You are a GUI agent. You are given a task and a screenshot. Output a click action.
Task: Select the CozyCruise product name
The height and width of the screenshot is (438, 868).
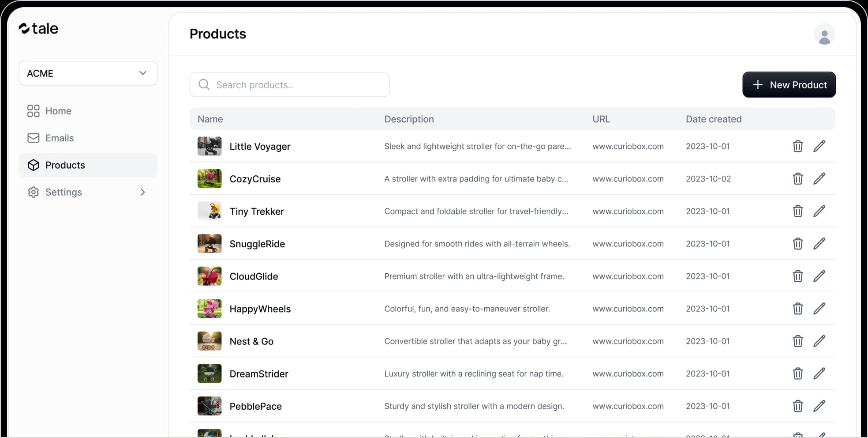pyautogui.click(x=255, y=179)
